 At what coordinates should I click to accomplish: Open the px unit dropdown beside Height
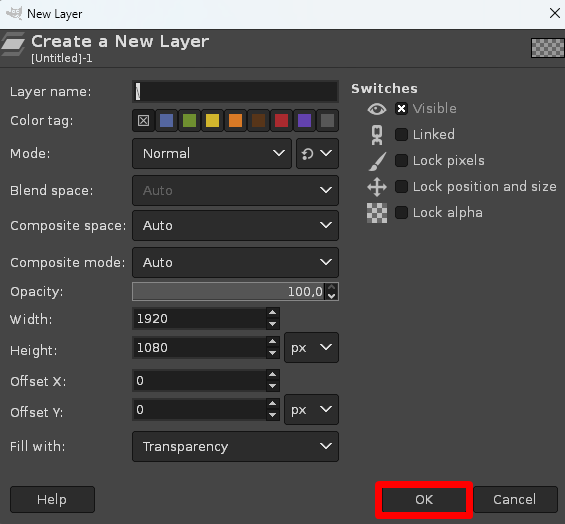click(311, 348)
